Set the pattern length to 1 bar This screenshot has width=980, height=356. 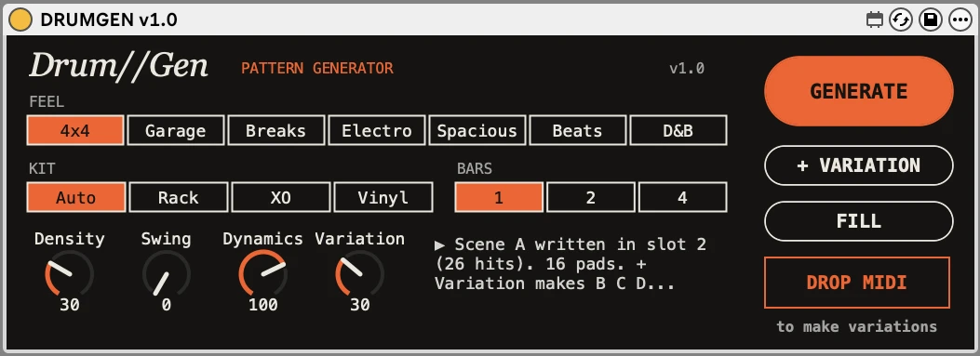click(x=499, y=197)
